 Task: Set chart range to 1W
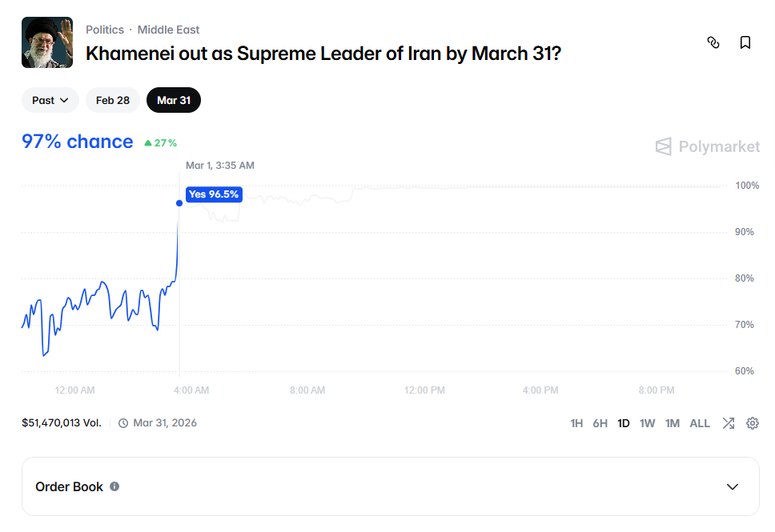coord(648,423)
